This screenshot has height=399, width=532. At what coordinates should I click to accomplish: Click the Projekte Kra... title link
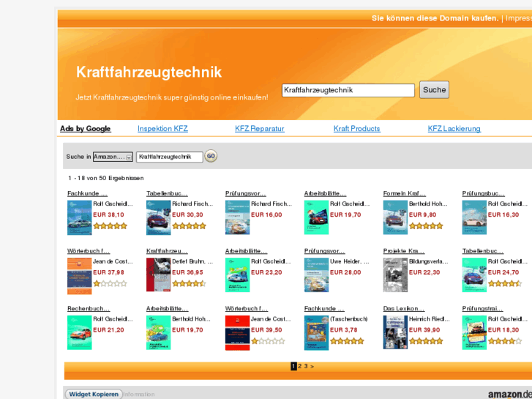click(x=404, y=251)
